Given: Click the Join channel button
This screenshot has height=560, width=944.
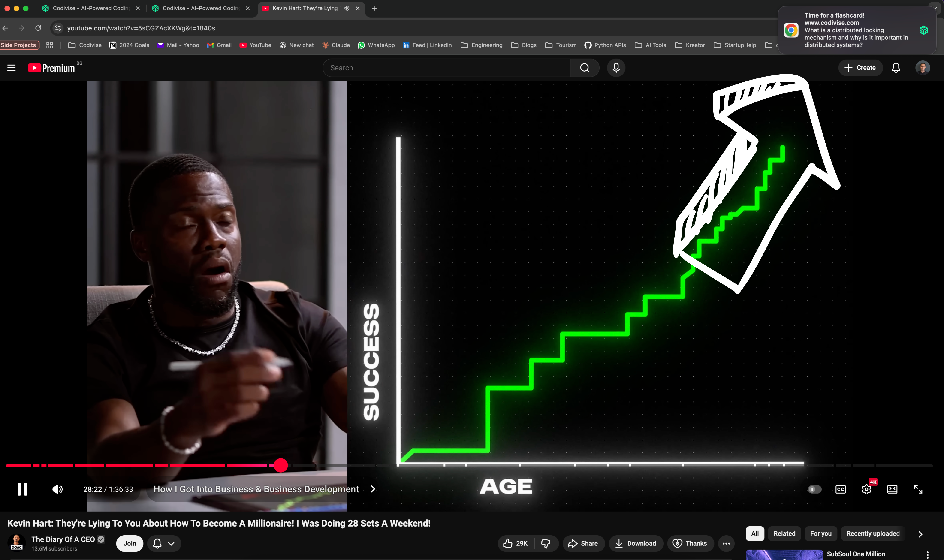Looking at the screenshot, I should click(x=130, y=543).
